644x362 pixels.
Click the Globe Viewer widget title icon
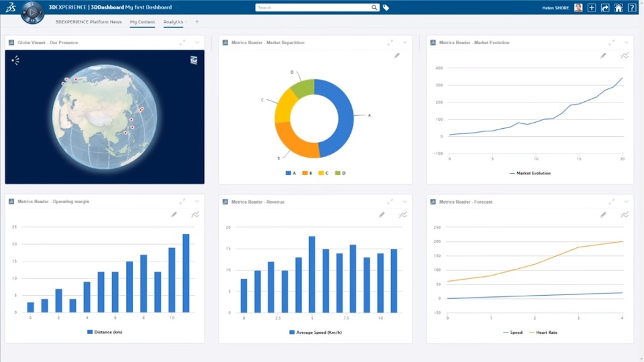click(11, 42)
